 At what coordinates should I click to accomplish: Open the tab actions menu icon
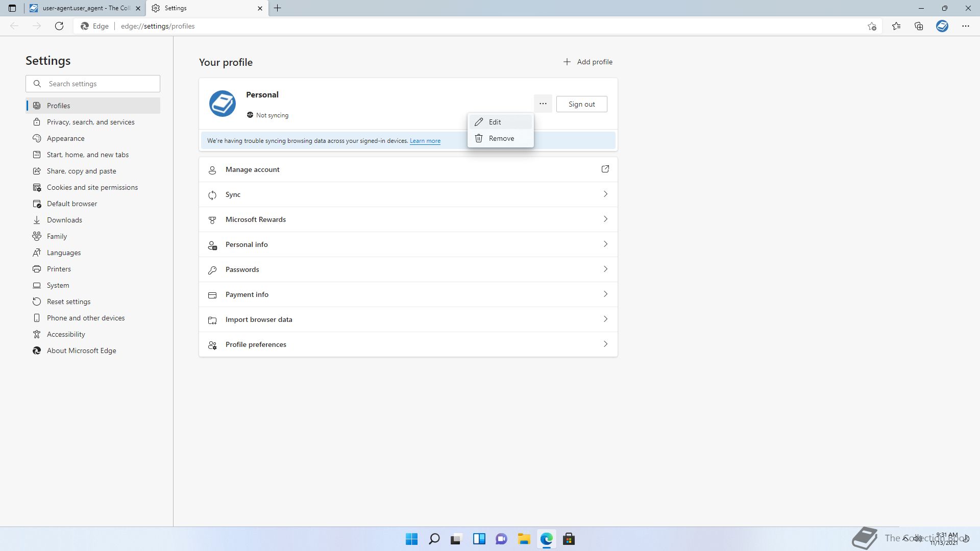pos(12,8)
